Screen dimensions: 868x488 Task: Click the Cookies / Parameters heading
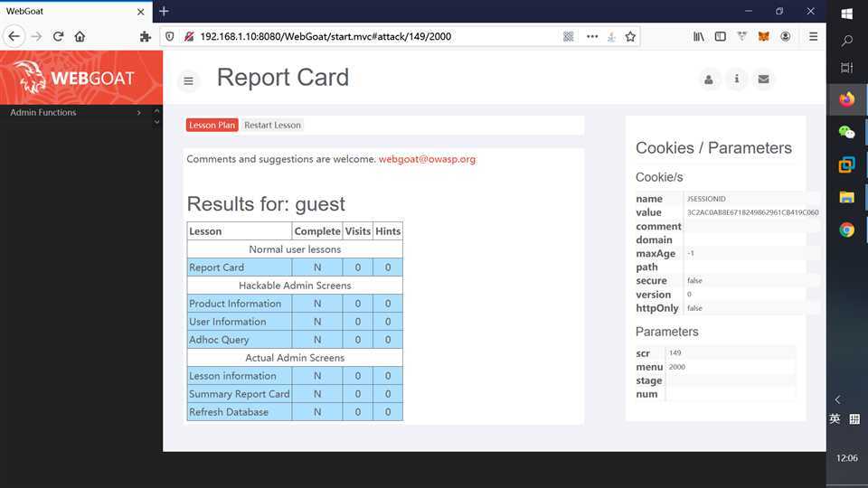point(713,148)
